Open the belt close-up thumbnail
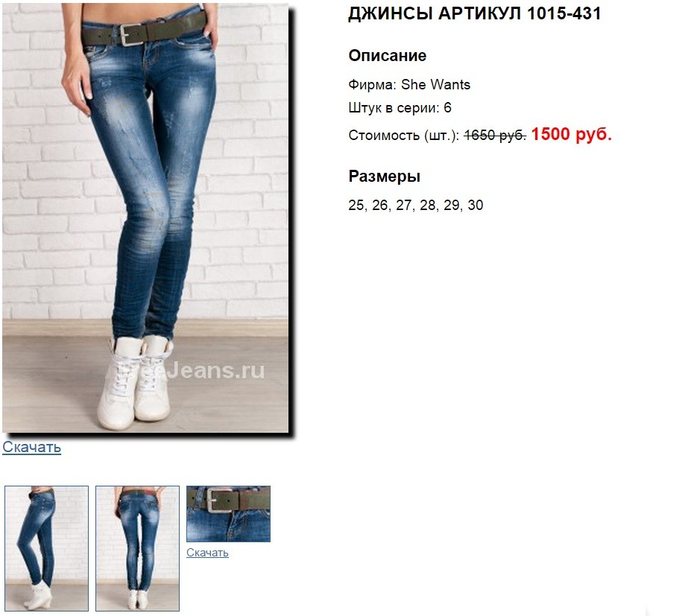 [x=228, y=514]
